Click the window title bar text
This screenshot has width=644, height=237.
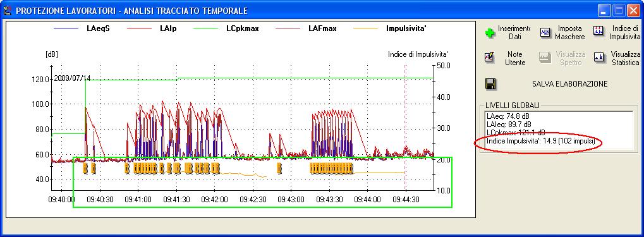[132, 11]
